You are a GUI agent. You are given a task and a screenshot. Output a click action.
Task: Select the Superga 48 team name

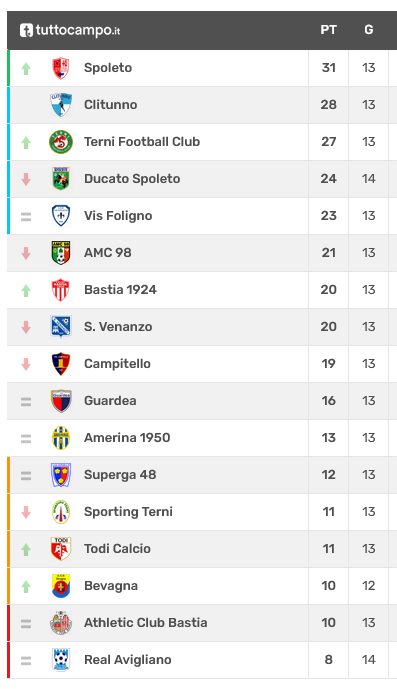[x=120, y=475]
